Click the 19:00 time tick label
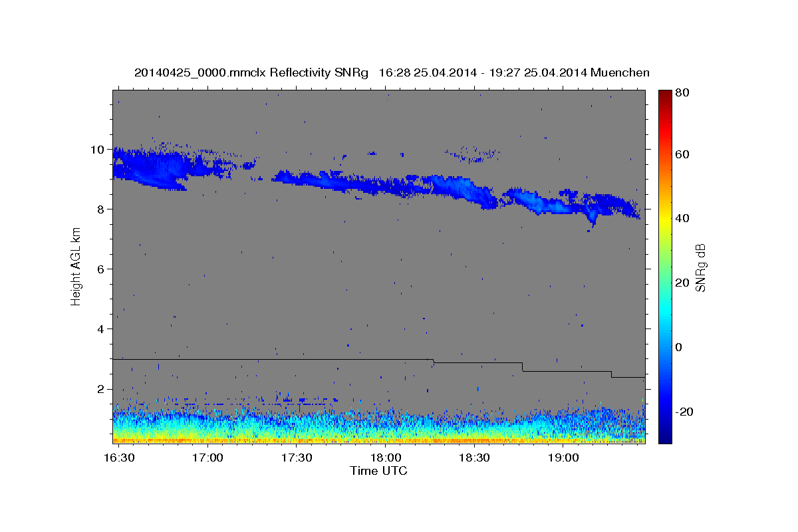 coord(563,458)
